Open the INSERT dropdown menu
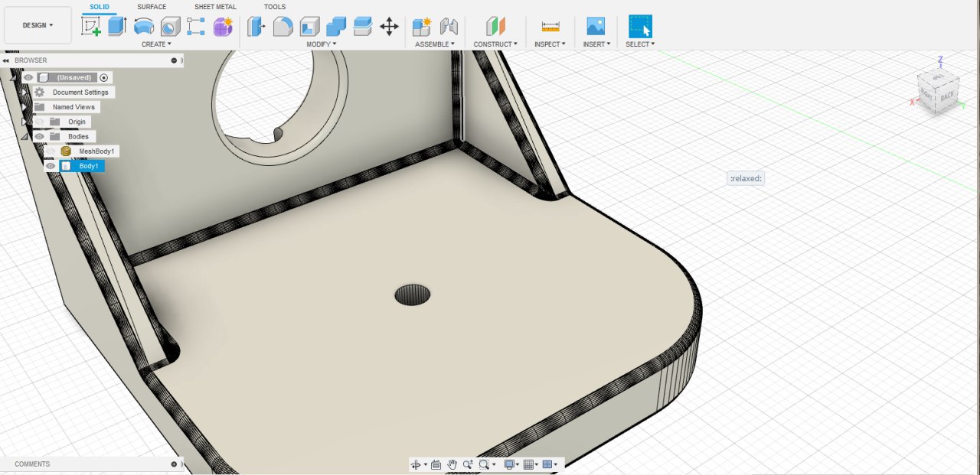Viewport: 980px width, 475px height. tap(596, 44)
